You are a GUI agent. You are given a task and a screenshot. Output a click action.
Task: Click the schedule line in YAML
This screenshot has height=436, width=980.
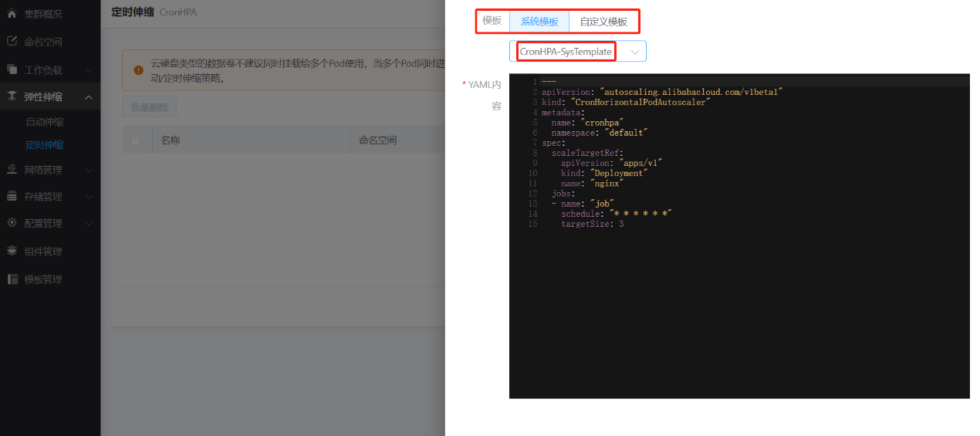[617, 214]
